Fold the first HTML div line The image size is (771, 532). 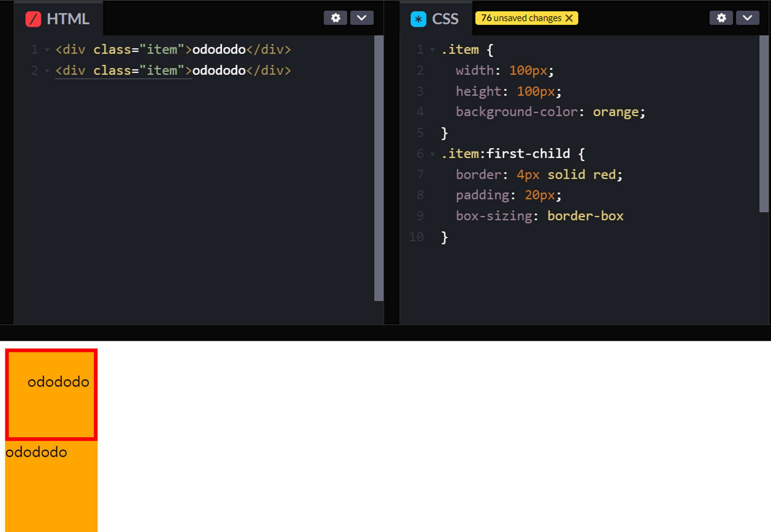point(47,50)
